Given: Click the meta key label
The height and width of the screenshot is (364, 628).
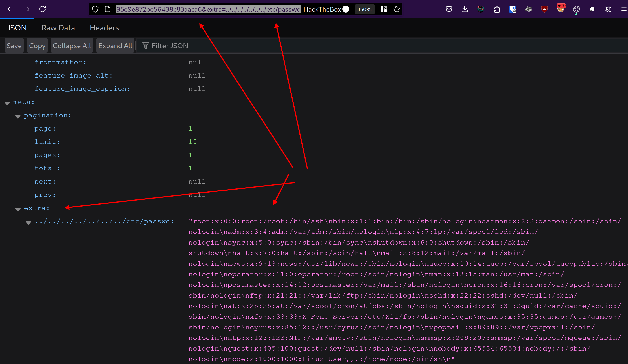Looking at the screenshot, I should 24,102.
